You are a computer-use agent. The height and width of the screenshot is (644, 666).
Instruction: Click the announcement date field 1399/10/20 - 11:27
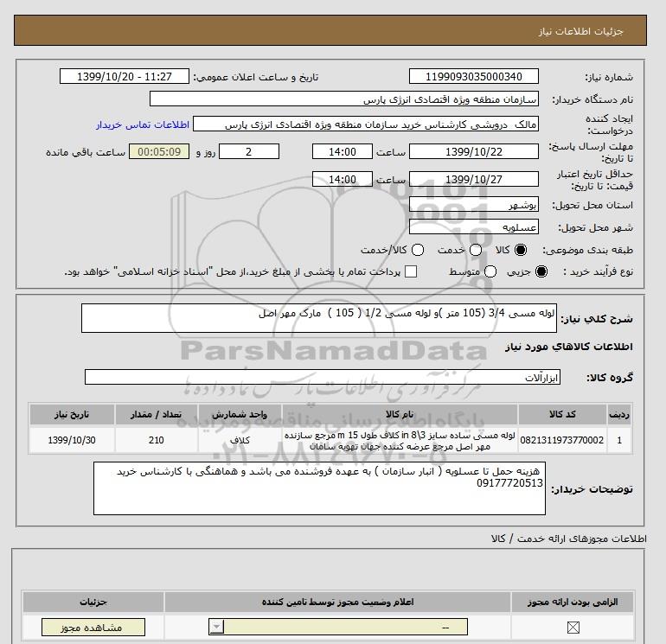(125, 76)
